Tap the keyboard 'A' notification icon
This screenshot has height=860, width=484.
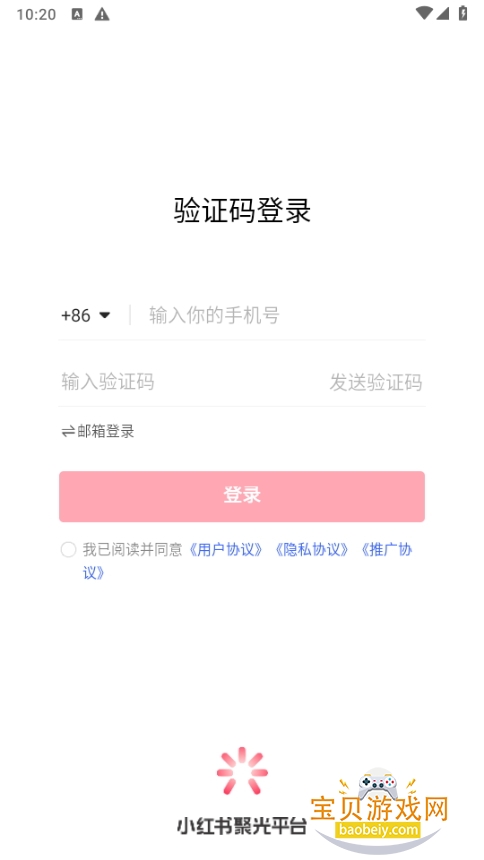(77, 14)
